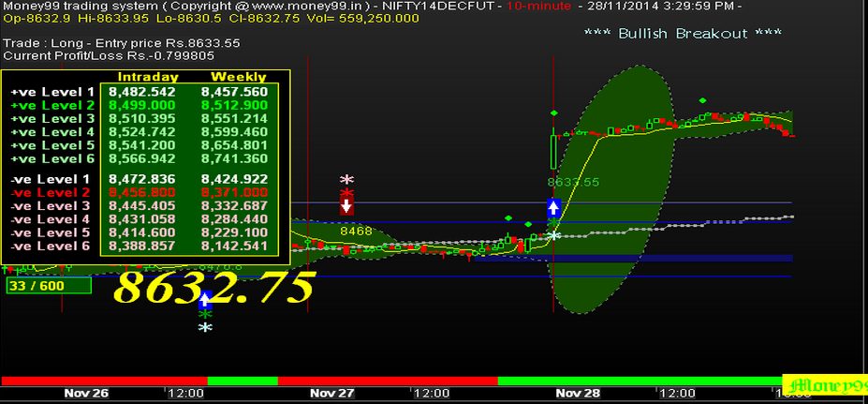
Task: Click the short green trend bar segment near Nov 26 12:00
Action: [243, 381]
